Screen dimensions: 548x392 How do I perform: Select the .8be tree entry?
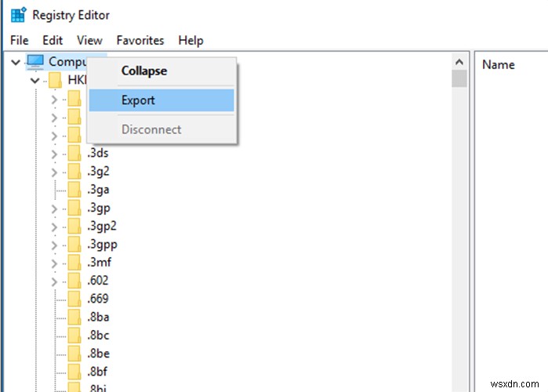99,354
